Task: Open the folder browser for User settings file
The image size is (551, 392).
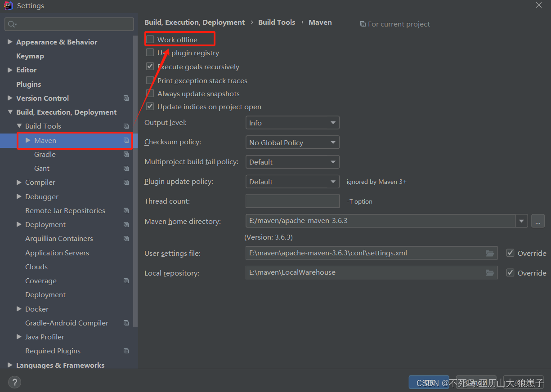Action: 489,253
